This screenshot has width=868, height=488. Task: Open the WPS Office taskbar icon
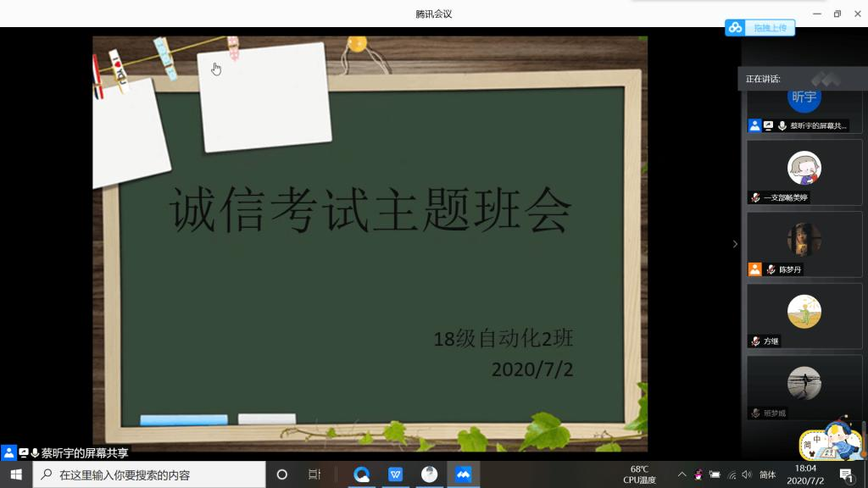(395, 474)
